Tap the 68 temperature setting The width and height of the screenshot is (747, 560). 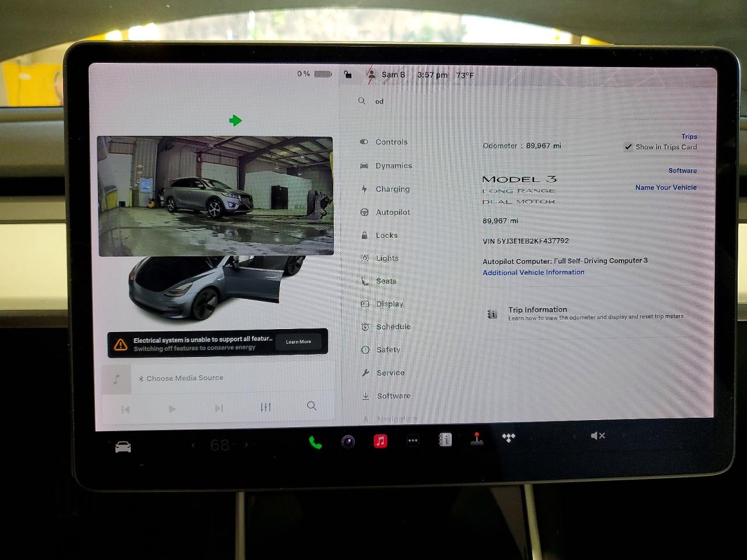click(220, 445)
